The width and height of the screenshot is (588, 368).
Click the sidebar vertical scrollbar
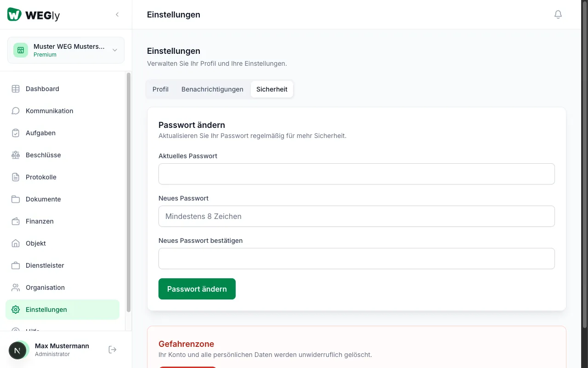(x=129, y=192)
